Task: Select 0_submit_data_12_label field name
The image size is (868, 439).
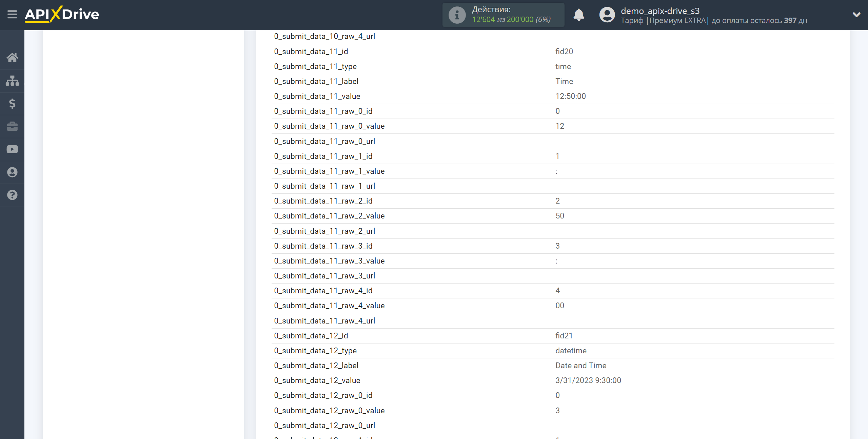Action: [x=316, y=365]
